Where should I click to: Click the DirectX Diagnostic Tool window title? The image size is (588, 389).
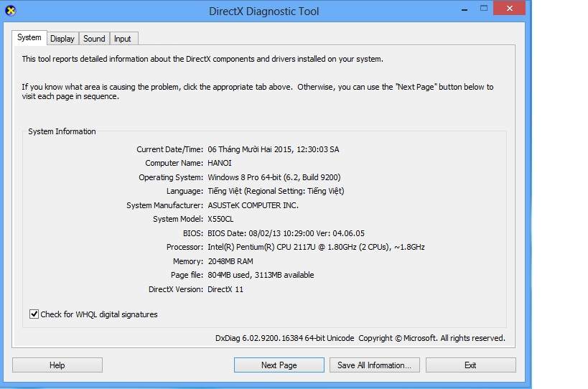pos(263,11)
